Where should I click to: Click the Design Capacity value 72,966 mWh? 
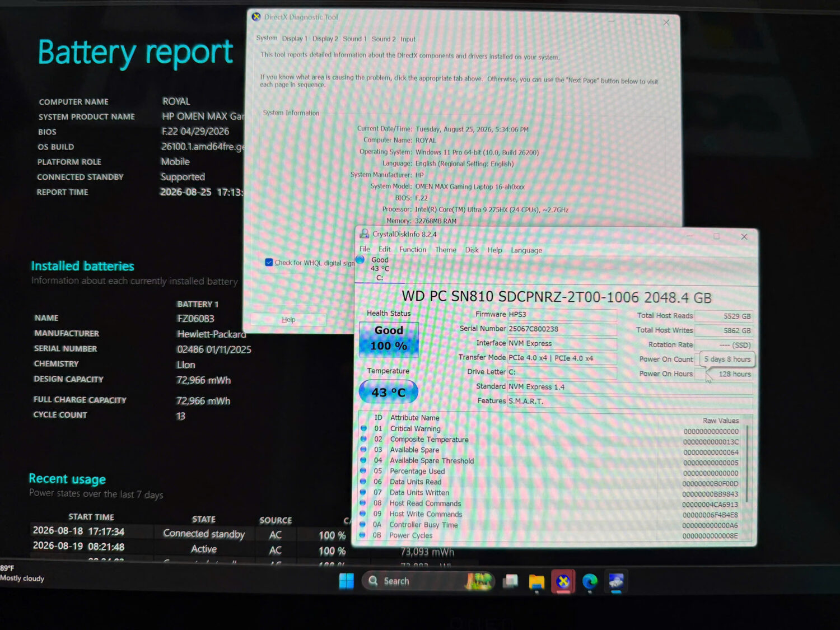tap(203, 380)
